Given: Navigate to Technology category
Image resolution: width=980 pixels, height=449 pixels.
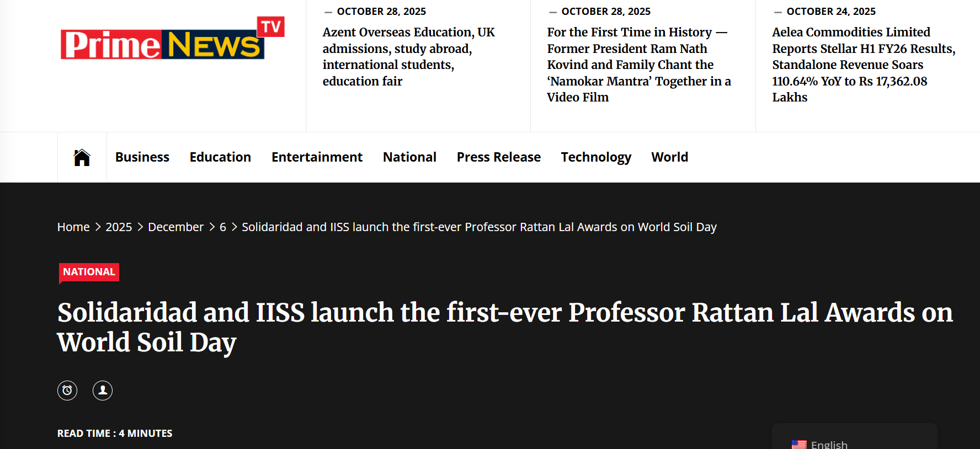Looking at the screenshot, I should point(595,157).
